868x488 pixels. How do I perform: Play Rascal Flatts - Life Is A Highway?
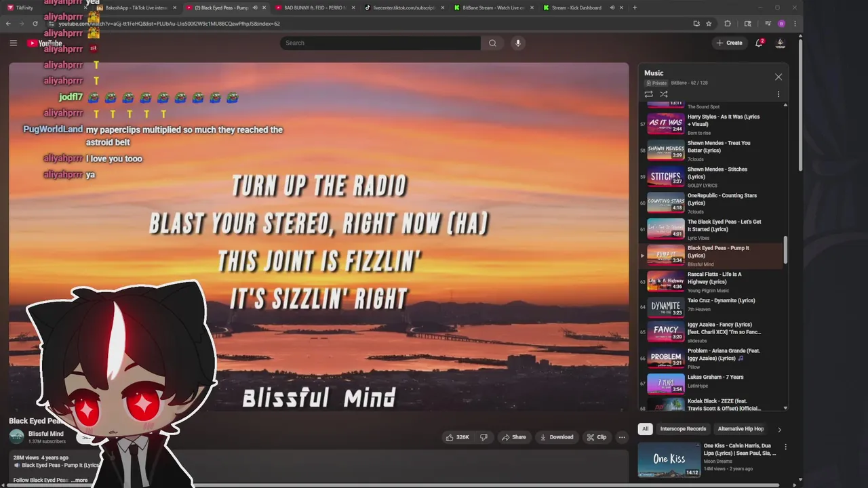(712, 282)
